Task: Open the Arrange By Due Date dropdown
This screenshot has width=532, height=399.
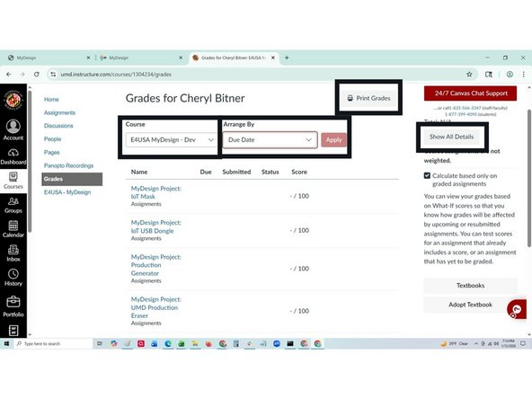Action: click(x=270, y=140)
